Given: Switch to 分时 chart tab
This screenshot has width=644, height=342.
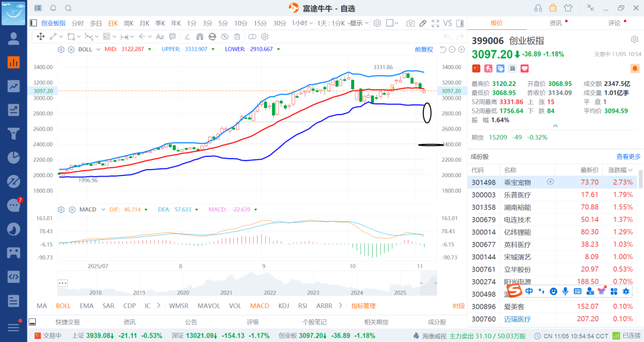Looking at the screenshot, I should (x=78, y=23).
